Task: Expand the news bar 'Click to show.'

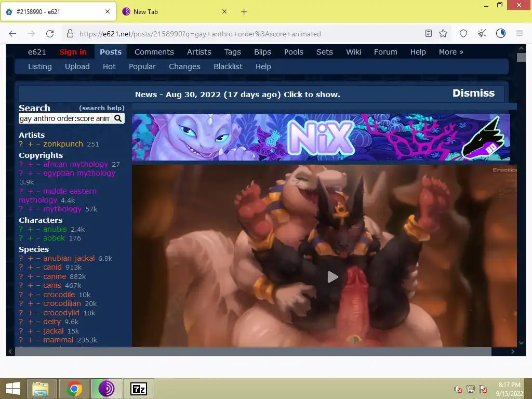Action: click(312, 95)
